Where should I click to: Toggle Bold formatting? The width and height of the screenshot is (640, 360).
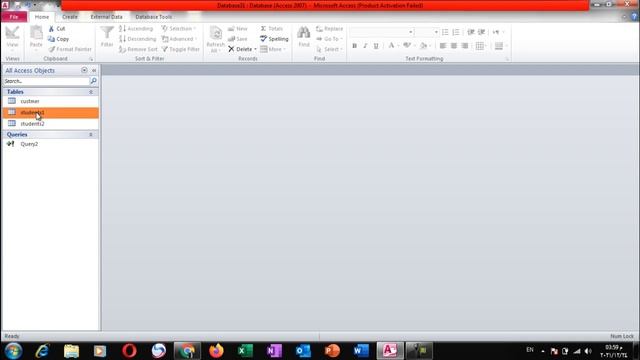[354, 46]
